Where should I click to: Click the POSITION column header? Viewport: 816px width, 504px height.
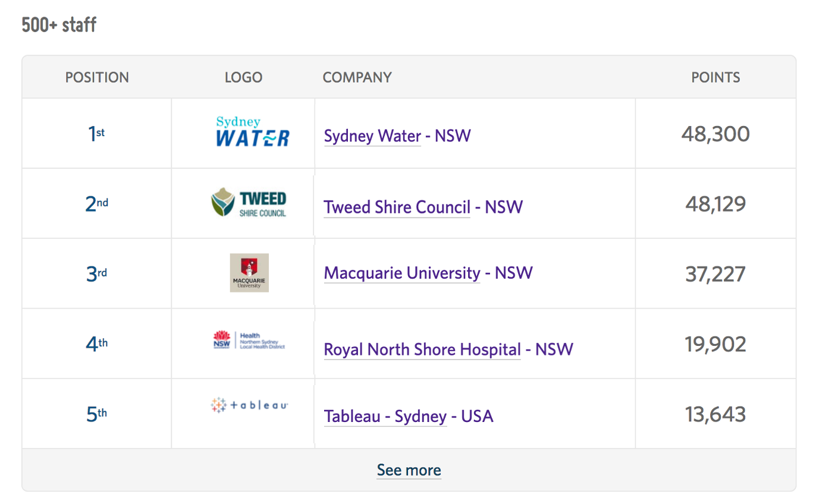[x=97, y=77]
